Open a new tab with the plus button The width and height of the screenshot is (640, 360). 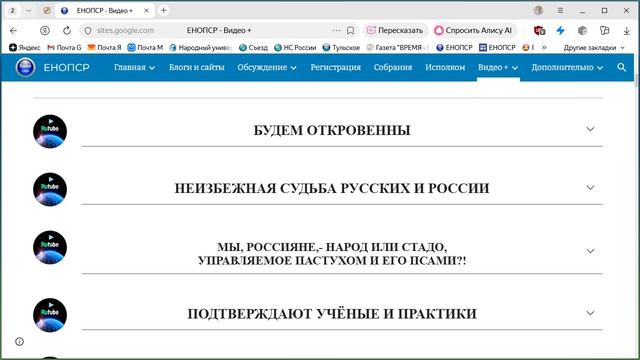tap(164, 11)
